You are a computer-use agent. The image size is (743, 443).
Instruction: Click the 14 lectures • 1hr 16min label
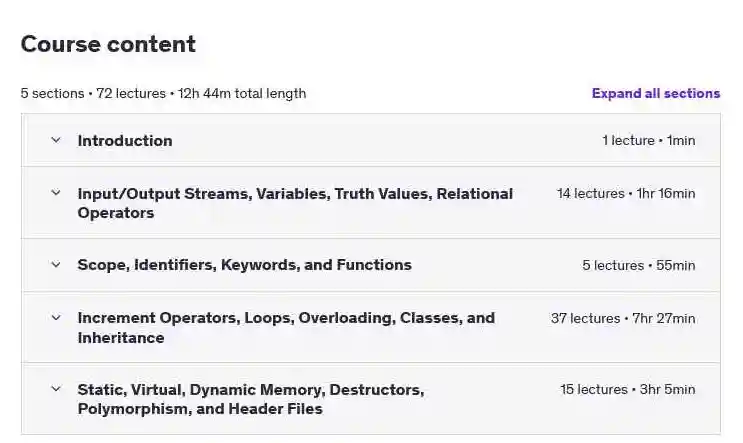point(626,193)
